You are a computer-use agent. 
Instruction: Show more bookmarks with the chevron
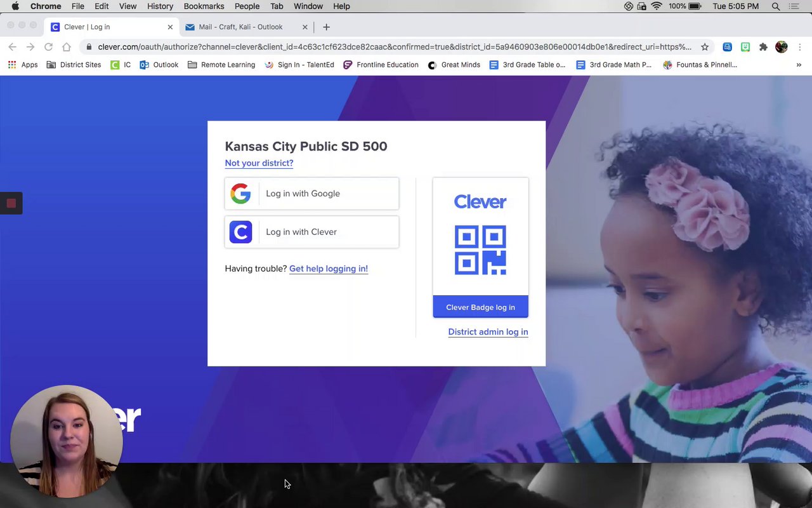coord(799,65)
